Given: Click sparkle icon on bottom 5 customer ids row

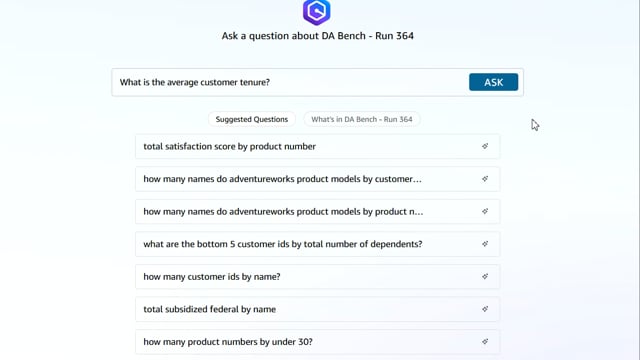Looking at the screenshot, I should [x=485, y=244].
